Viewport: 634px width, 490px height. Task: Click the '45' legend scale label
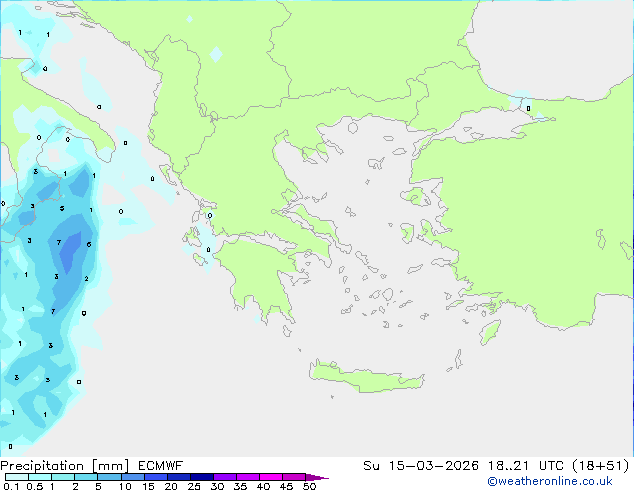pyautogui.click(x=286, y=486)
